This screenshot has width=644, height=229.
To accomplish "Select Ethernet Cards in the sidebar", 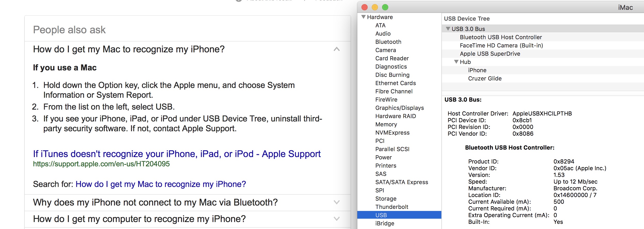I will point(396,83).
